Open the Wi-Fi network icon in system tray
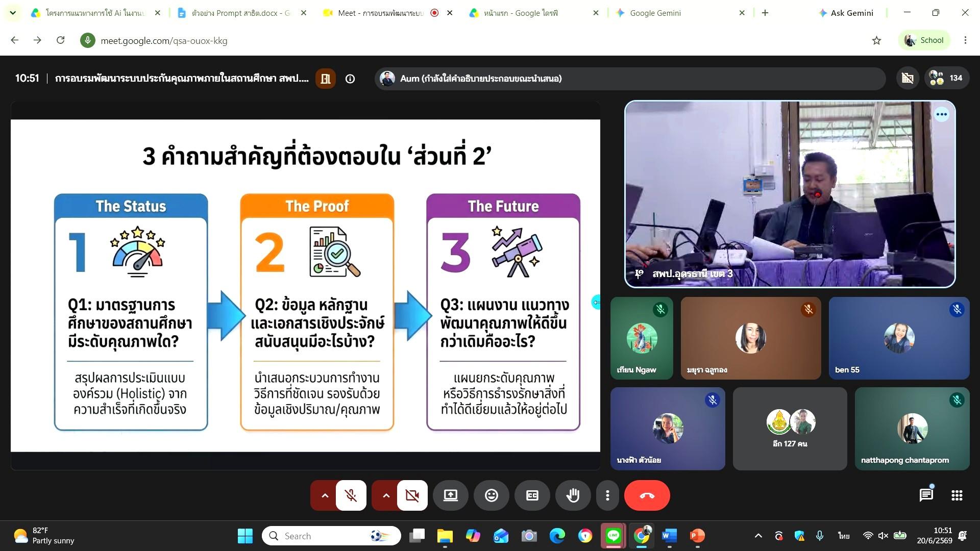 click(868, 536)
